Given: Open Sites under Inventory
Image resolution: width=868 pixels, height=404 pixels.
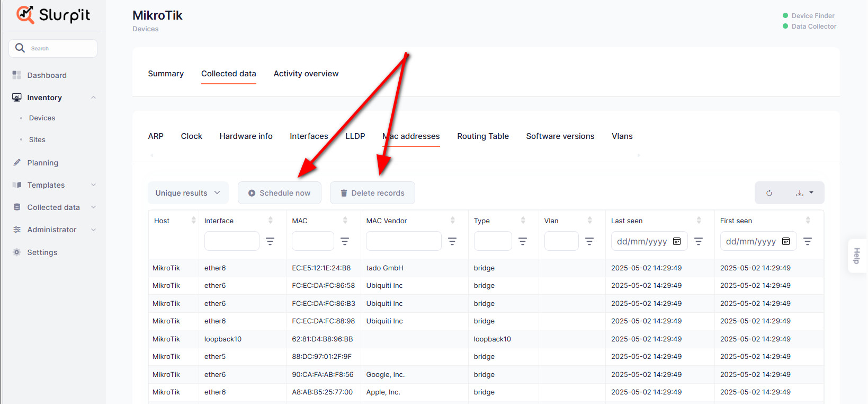Looking at the screenshot, I should click(x=37, y=139).
